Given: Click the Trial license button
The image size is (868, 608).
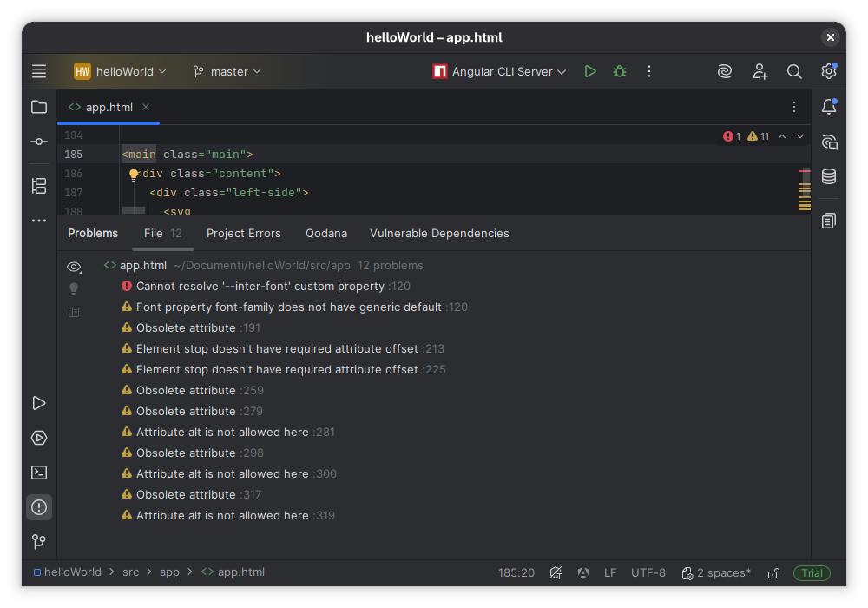Looking at the screenshot, I should click(x=812, y=573).
